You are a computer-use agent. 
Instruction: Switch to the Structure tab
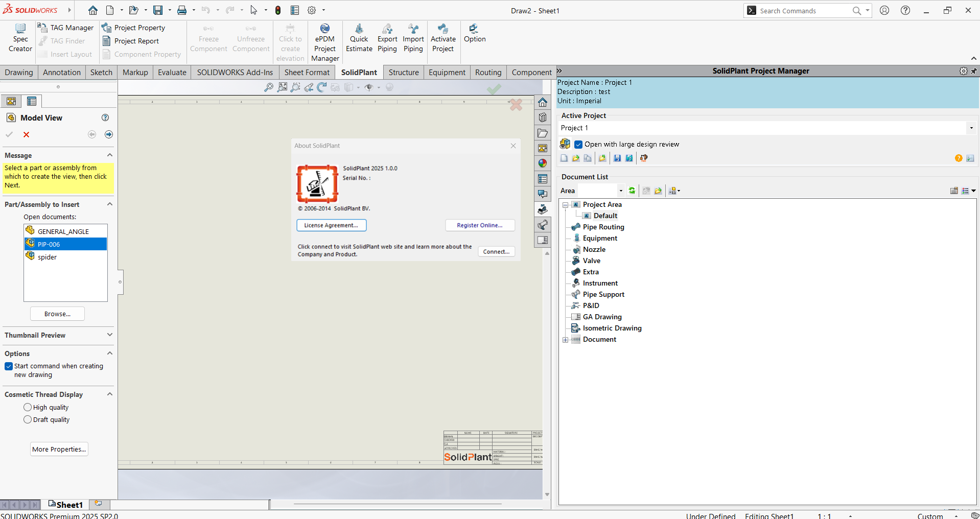tap(404, 72)
